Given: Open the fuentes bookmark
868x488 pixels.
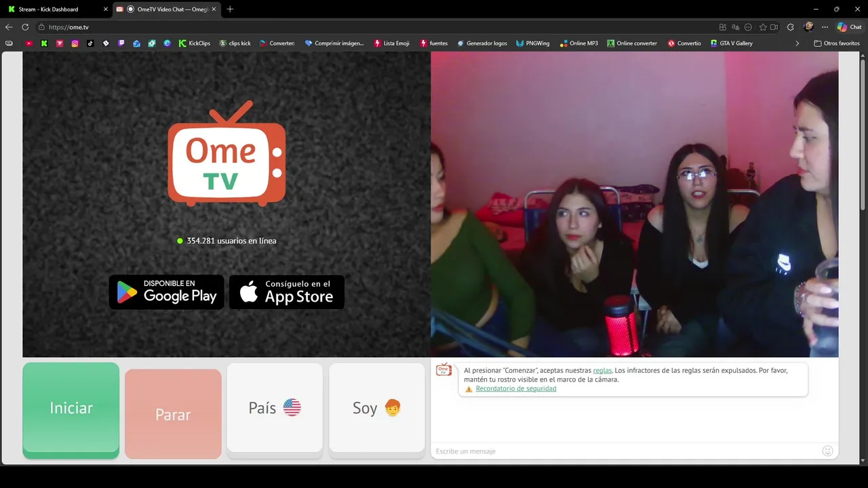Looking at the screenshot, I should (x=434, y=43).
